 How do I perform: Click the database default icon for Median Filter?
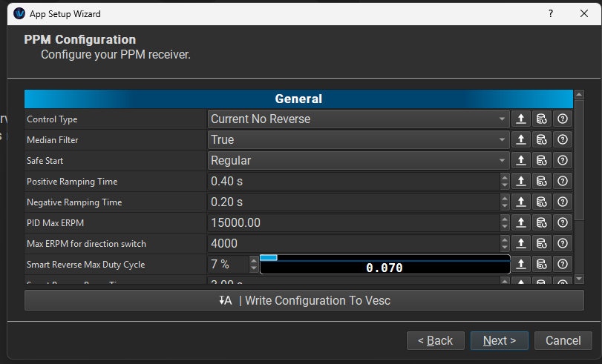click(542, 139)
